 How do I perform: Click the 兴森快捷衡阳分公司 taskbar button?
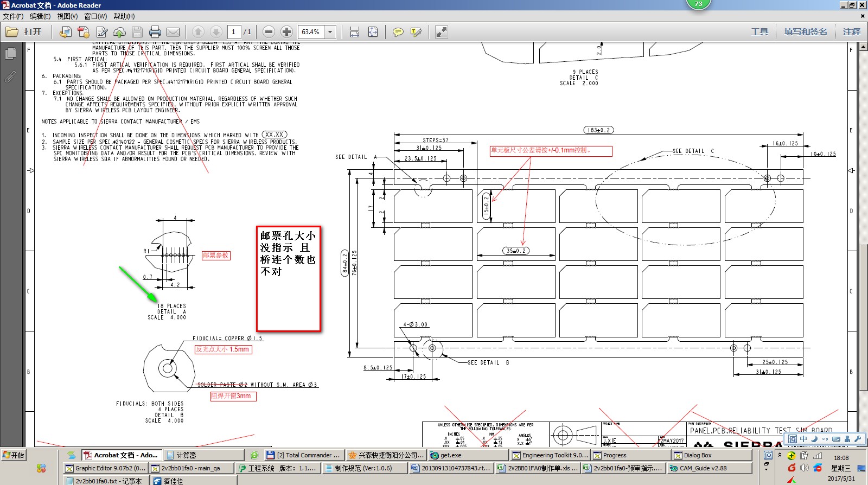[386, 455]
